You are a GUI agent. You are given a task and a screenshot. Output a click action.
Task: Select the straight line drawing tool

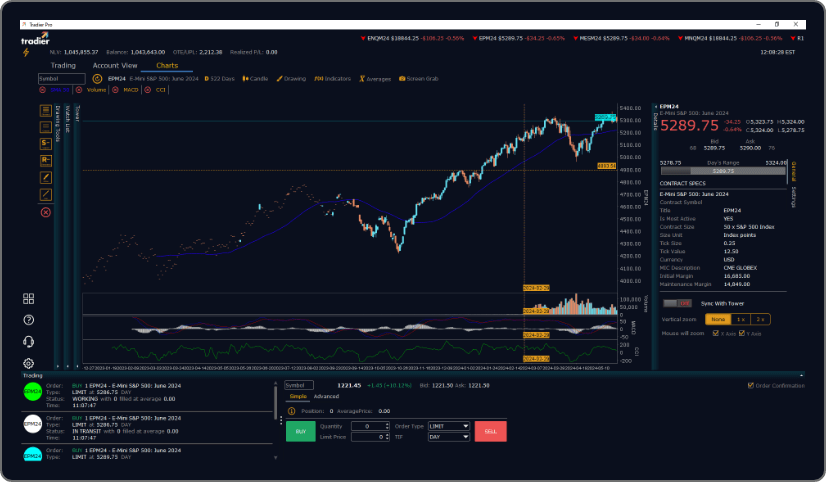click(x=46, y=194)
